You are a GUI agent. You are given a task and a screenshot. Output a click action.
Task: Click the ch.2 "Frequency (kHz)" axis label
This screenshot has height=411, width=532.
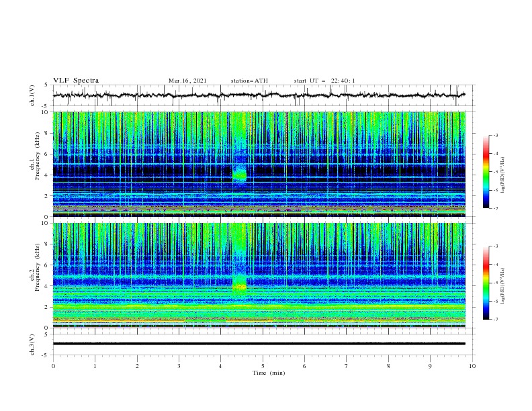pyautogui.click(x=38, y=267)
